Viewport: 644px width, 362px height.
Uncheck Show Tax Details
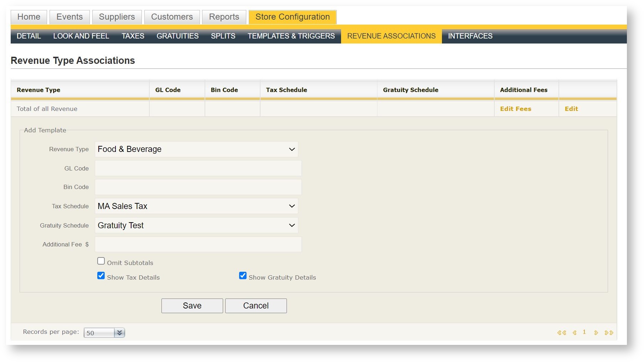[101, 276]
